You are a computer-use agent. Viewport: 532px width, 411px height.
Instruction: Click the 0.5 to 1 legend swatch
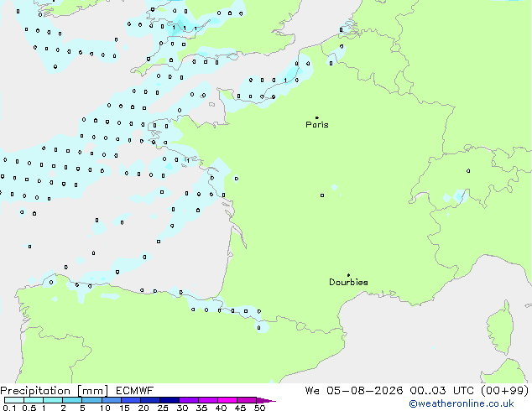34,400
